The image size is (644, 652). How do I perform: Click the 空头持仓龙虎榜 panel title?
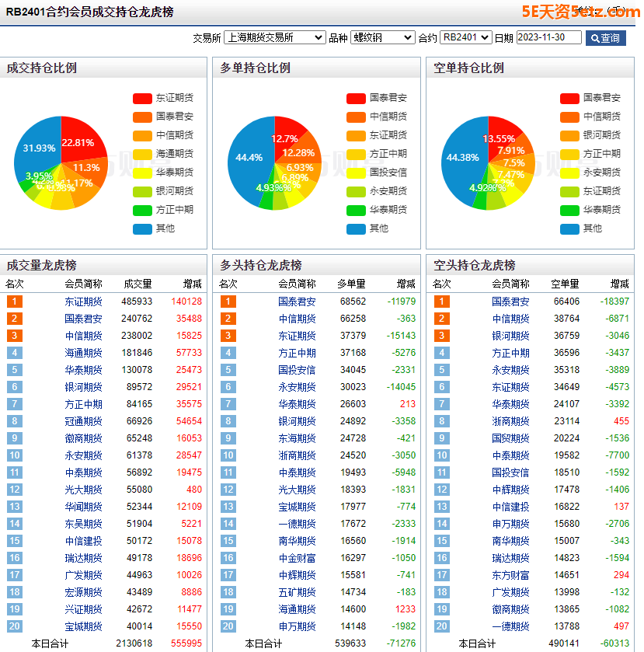[475, 265]
